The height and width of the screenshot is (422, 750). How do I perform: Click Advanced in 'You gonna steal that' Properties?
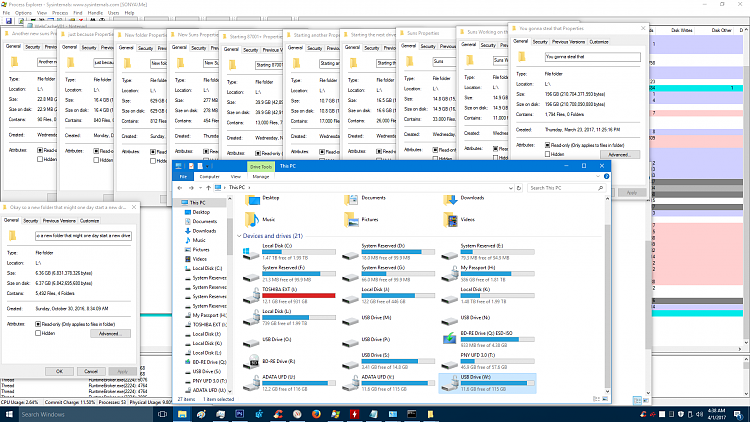click(619, 155)
